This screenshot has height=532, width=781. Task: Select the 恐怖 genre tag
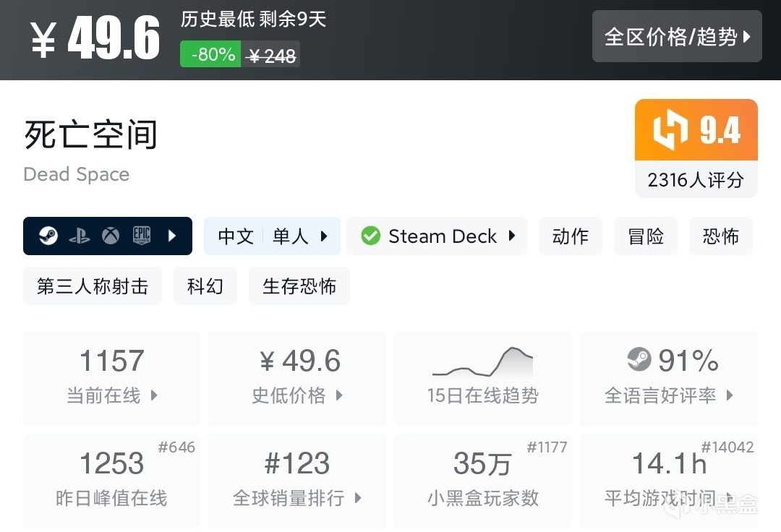coord(721,236)
